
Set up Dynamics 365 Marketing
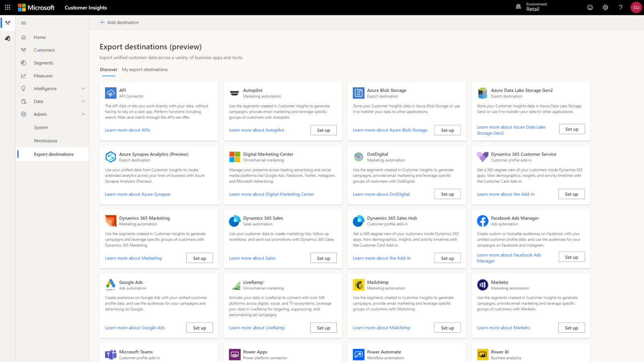[x=200, y=258]
